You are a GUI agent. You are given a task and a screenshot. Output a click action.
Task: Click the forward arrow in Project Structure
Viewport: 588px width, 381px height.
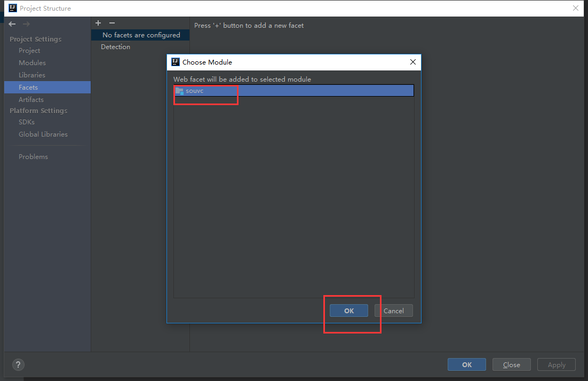coord(26,24)
